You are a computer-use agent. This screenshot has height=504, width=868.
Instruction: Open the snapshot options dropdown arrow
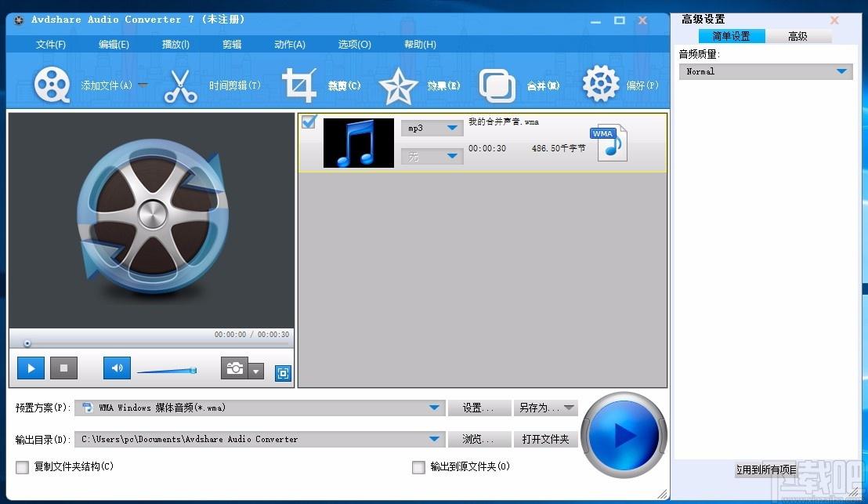click(x=255, y=371)
